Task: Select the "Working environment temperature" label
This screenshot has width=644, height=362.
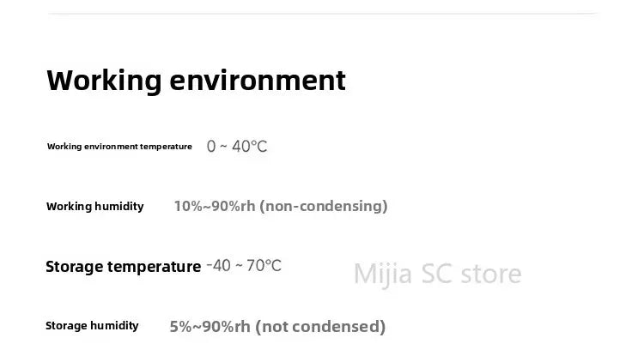Action: [119, 147]
